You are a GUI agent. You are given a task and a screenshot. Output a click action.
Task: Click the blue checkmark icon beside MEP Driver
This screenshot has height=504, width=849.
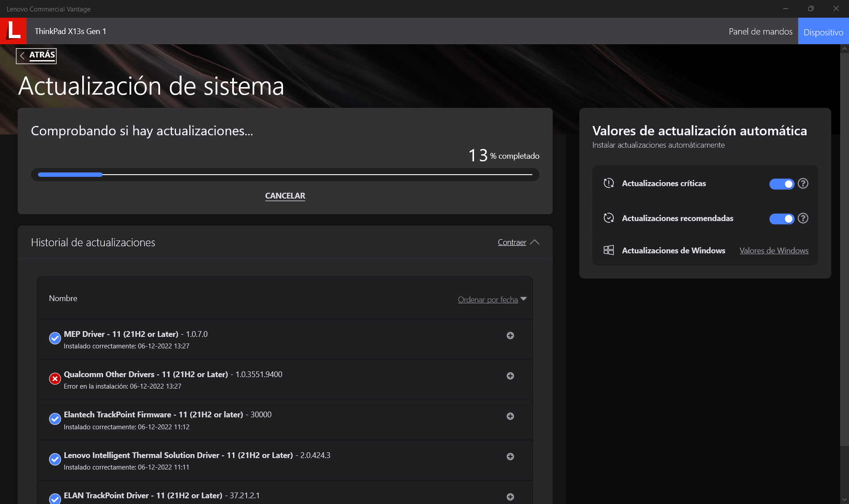(55, 338)
